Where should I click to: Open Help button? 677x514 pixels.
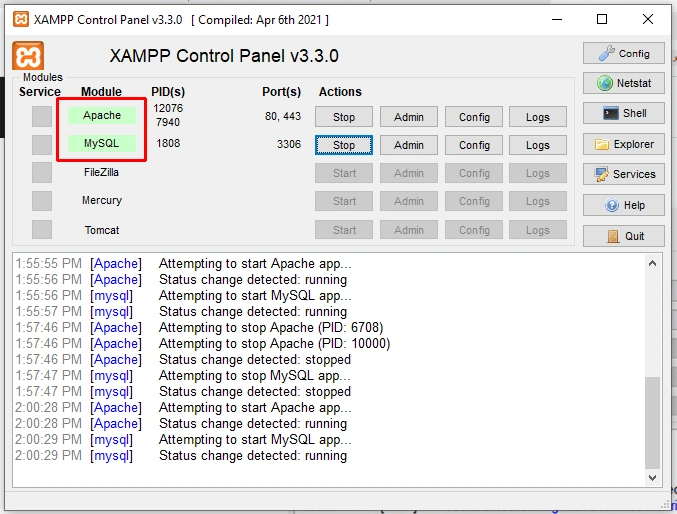pyautogui.click(x=623, y=205)
